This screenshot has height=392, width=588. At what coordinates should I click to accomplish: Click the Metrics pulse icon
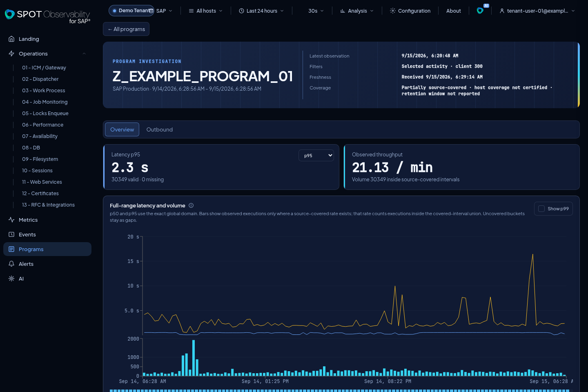[x=11, y=220]
